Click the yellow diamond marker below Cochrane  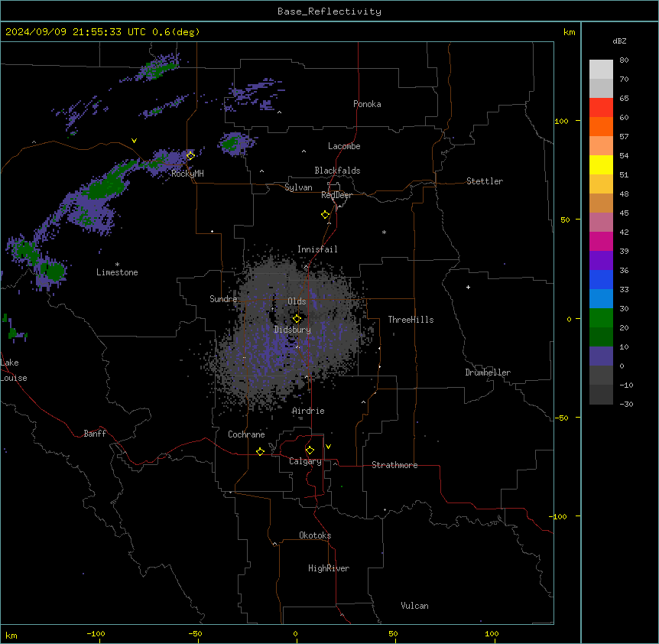tap(260, 451)
